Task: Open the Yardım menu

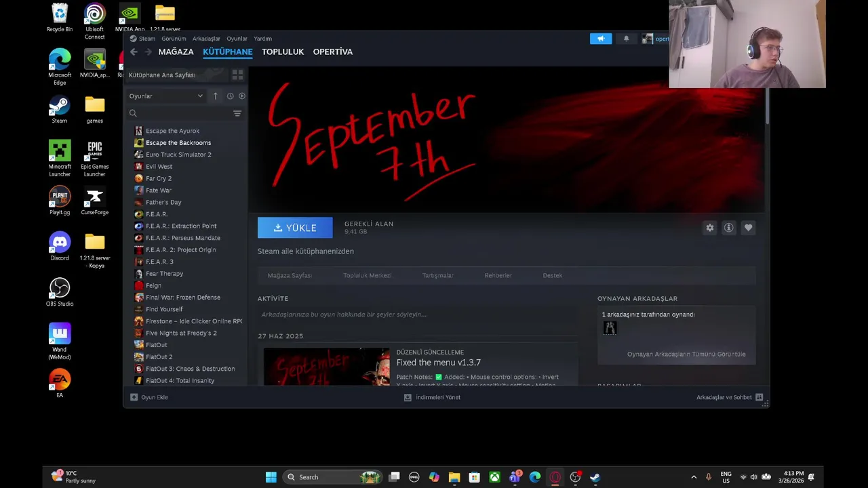Action: (x=262, y=39)
